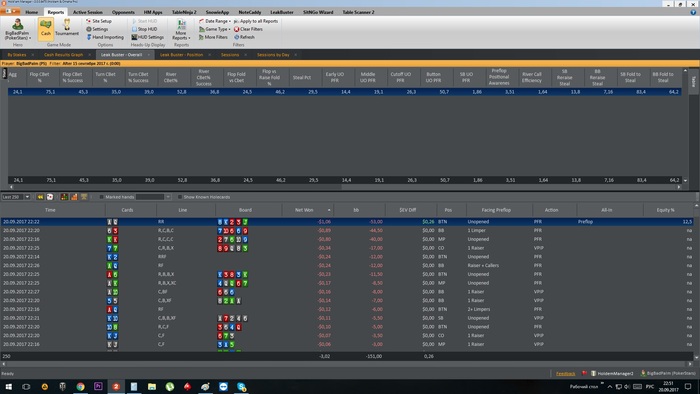The width and height of the screenshot is (700, 394).
Task: Click HoldemManager2 in the status bar
Action: pyautogui.click(x=612, y=373)
